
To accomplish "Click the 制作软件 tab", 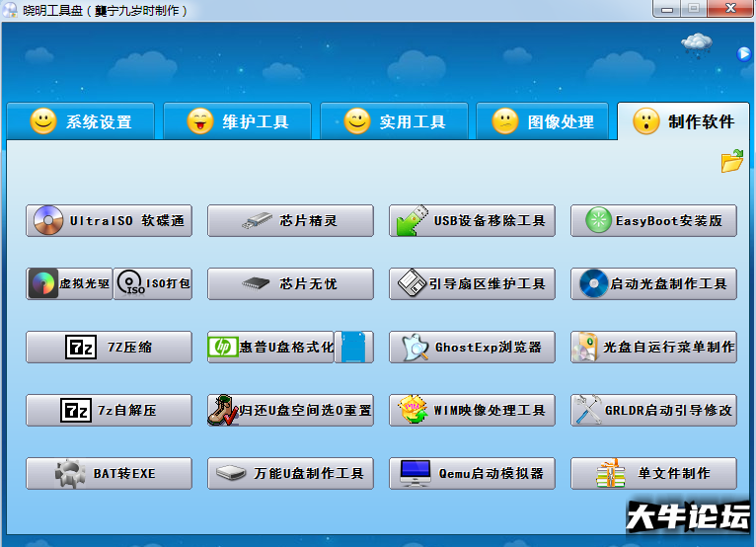I will 683,121.
